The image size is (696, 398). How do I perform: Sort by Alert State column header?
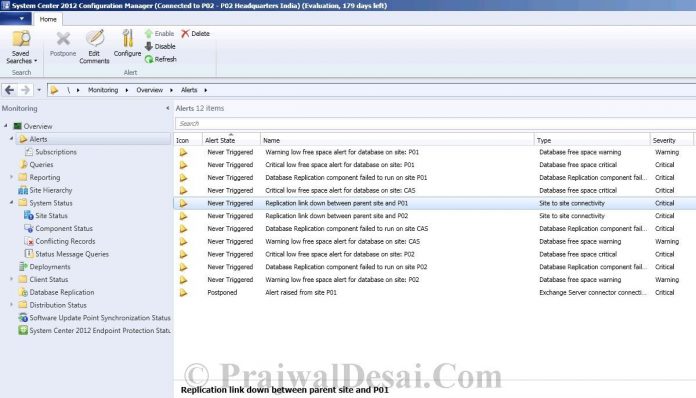pos(231,140)
